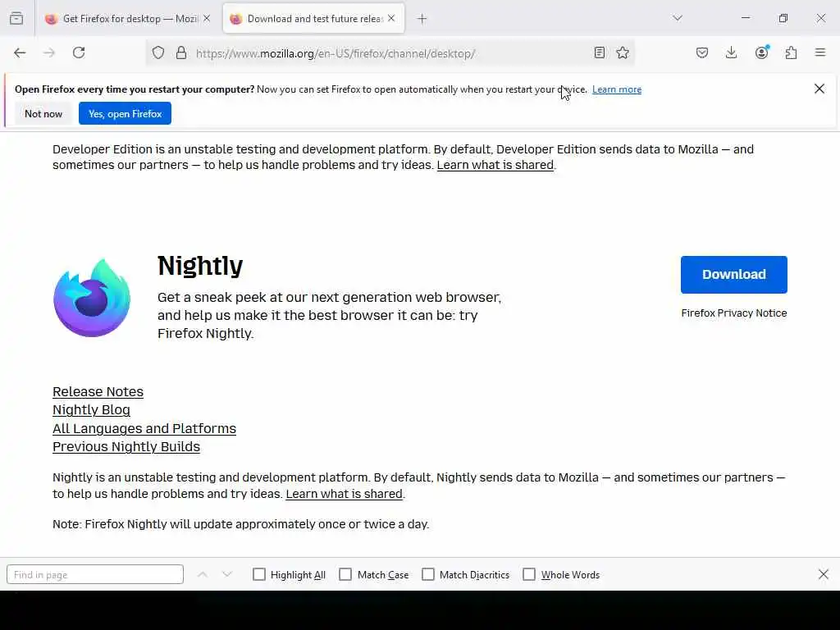
Task: Click the 'Not now' button
Action: pos(43,113)
